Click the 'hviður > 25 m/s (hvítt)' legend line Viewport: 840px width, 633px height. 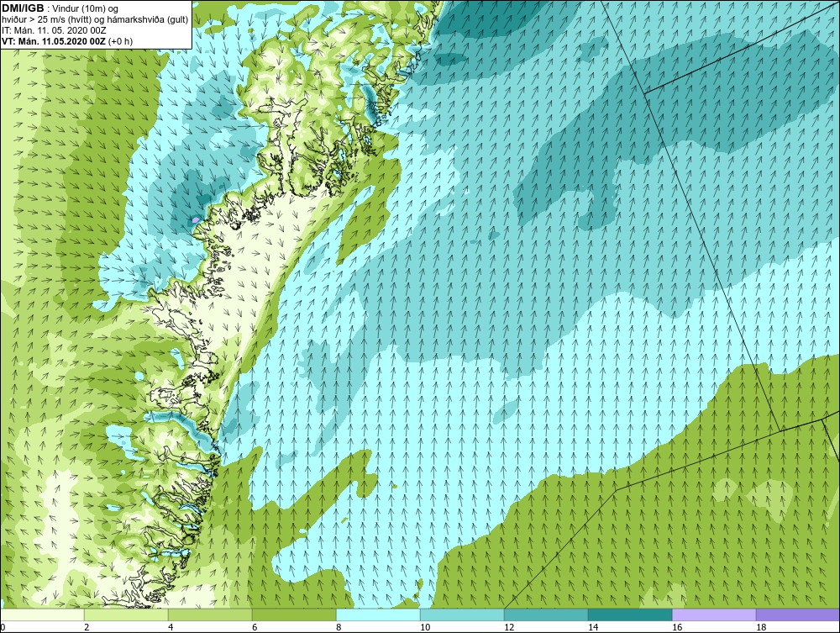[x=96, y=19]
